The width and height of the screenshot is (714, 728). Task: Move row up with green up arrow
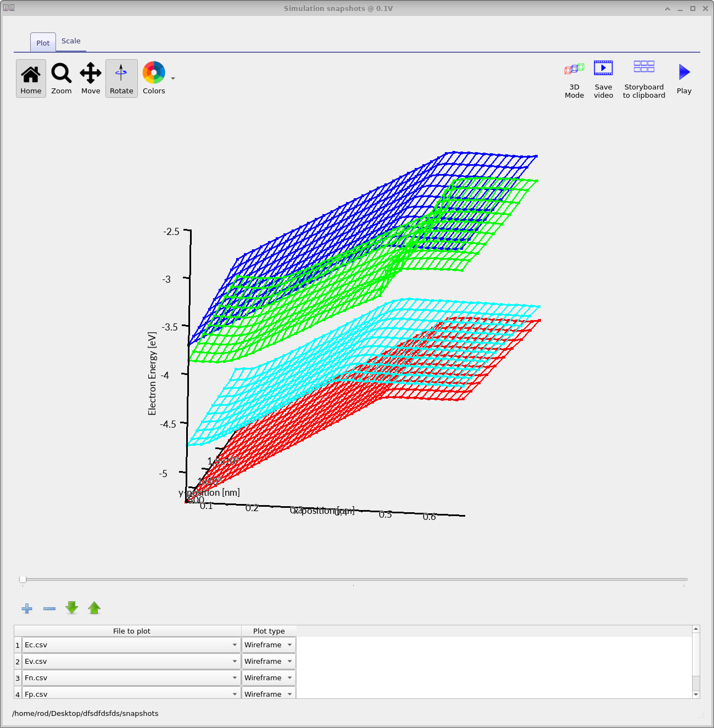pos(94,608)
